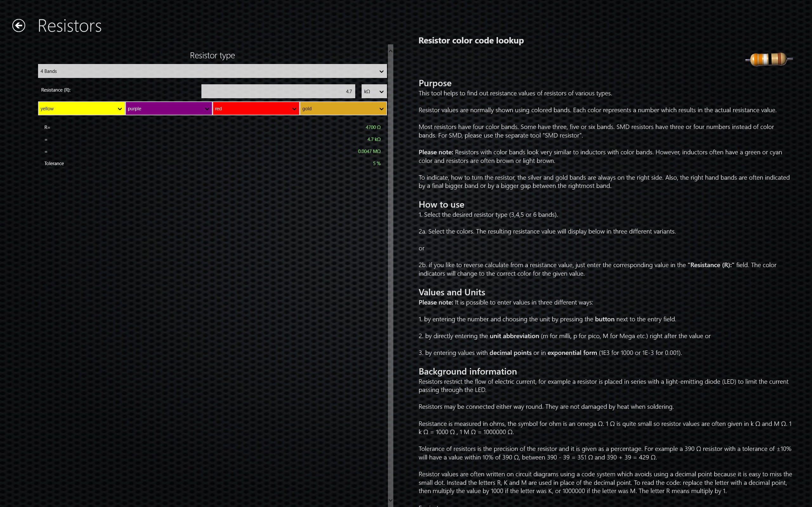
Task: Select the 4.7 kΩ result value
Action: [373, 139]
